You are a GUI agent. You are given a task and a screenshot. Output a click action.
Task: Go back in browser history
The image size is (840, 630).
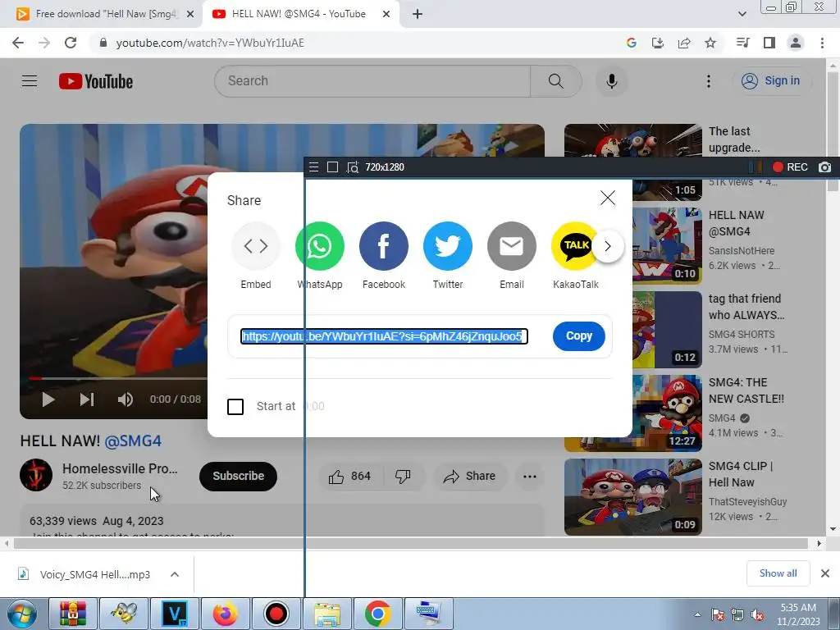click(18, 43)
